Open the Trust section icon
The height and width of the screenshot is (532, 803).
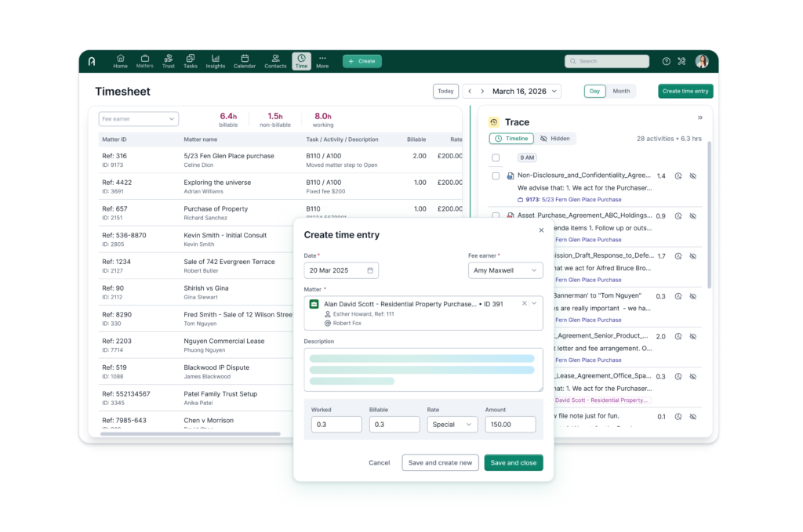pyautogui.click(x=169, y=61)
